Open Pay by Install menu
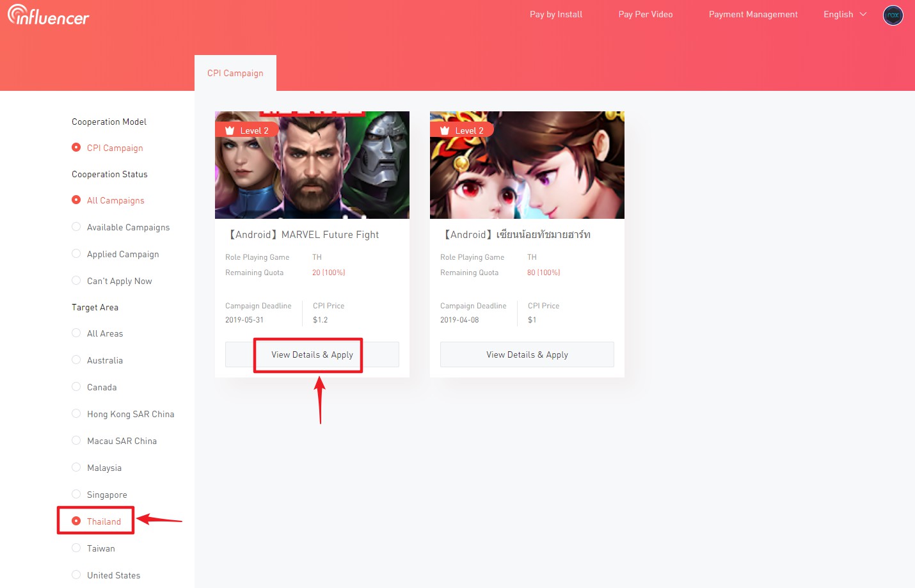Screen dimensions: 915x588 (x=555, y=14)
